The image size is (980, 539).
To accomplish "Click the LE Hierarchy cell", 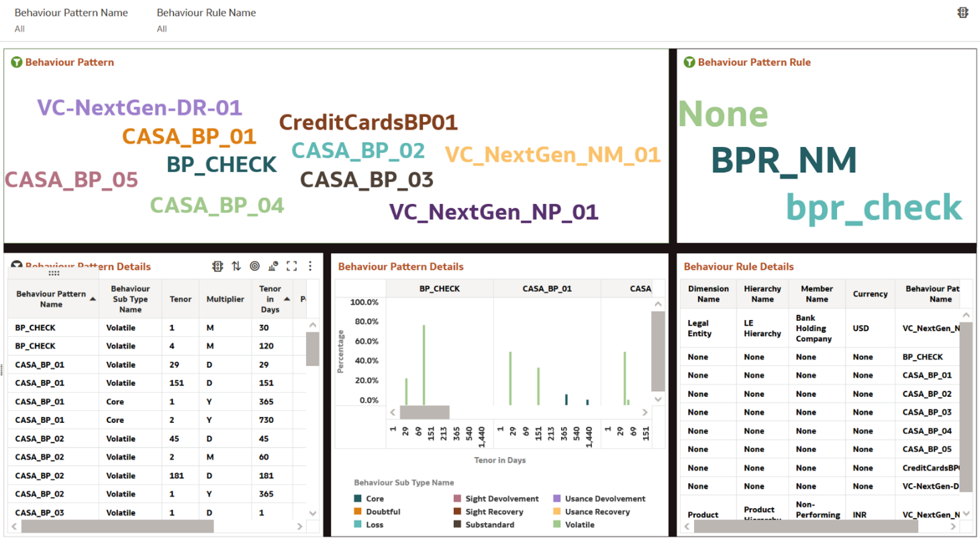I will tap(763, 328).
